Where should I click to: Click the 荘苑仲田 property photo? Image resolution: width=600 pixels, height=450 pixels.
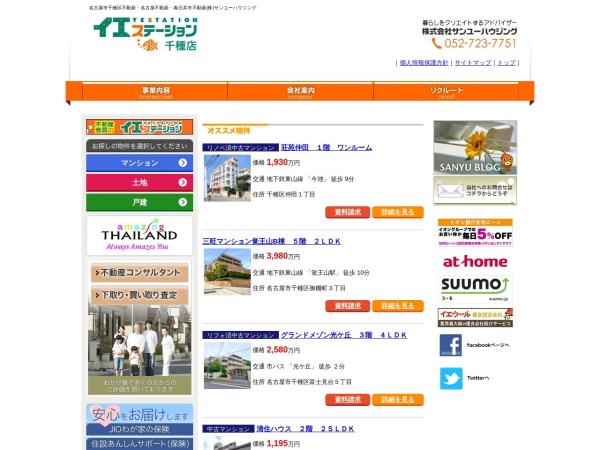(x=227, y=178)
